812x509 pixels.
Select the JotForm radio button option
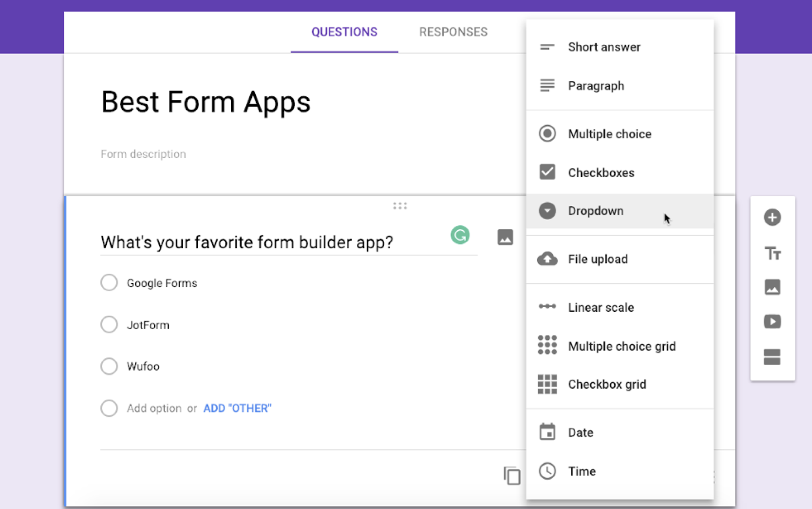coord(108,324)
